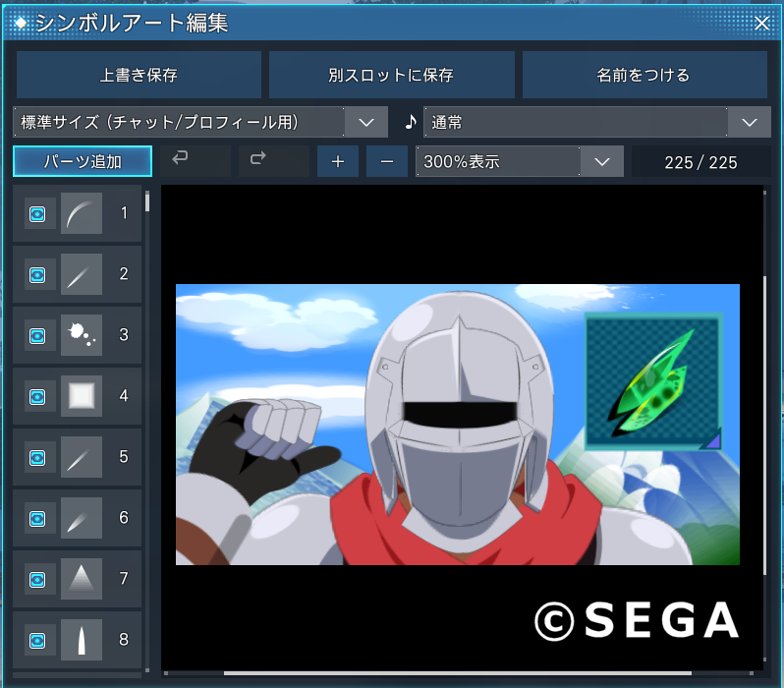Toggle visibility of layer 1

pyautogui.click(x=37, y=214)
